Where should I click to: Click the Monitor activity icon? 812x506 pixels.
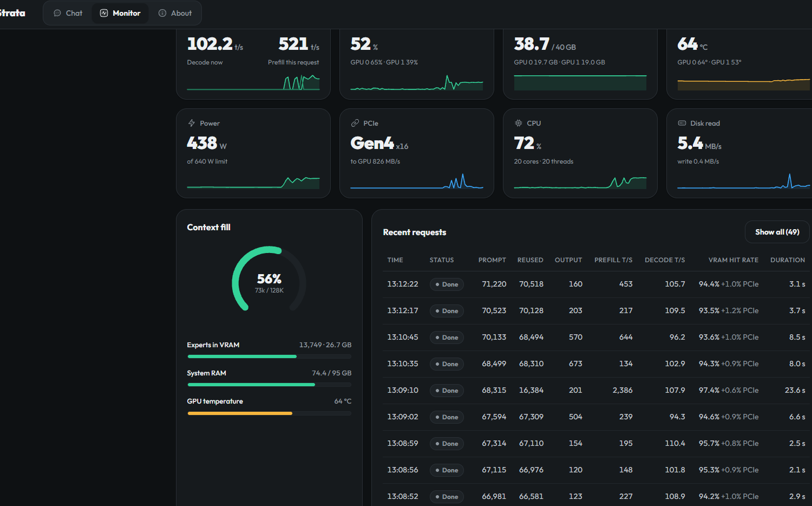tap(104, 13)
